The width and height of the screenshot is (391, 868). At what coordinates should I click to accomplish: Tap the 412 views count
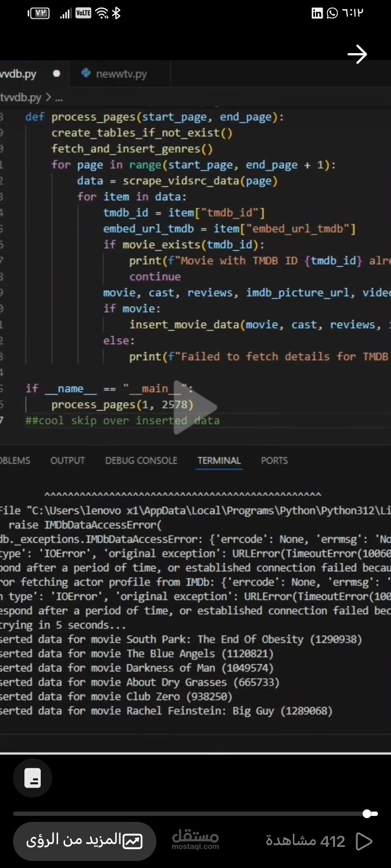click(305, 841)
